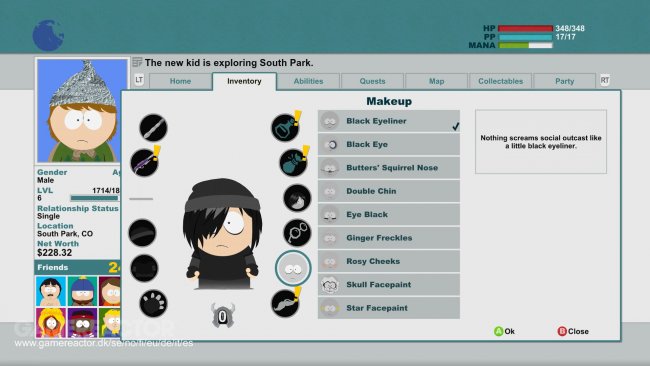
Task: Open the Party tab
Action: 565,81
